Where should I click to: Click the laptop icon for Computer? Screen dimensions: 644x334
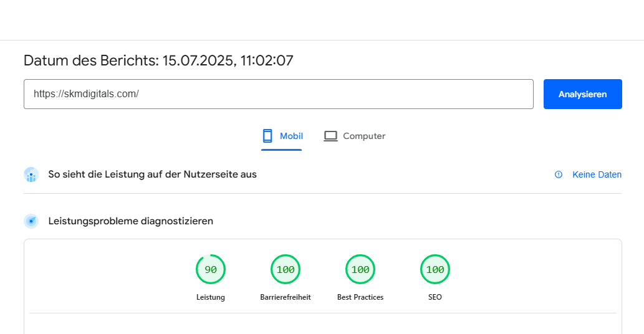pyautogui.click(x=330, y=136)
